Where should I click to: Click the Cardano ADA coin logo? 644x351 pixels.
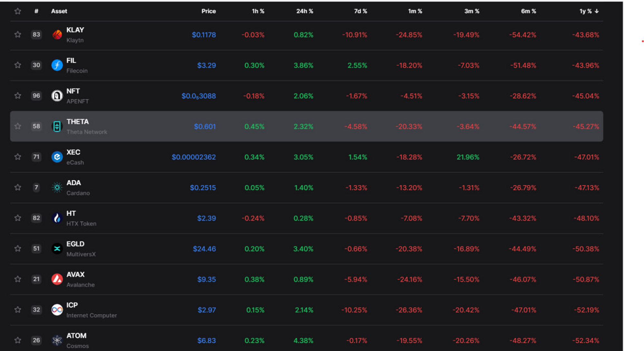(57, 187)
